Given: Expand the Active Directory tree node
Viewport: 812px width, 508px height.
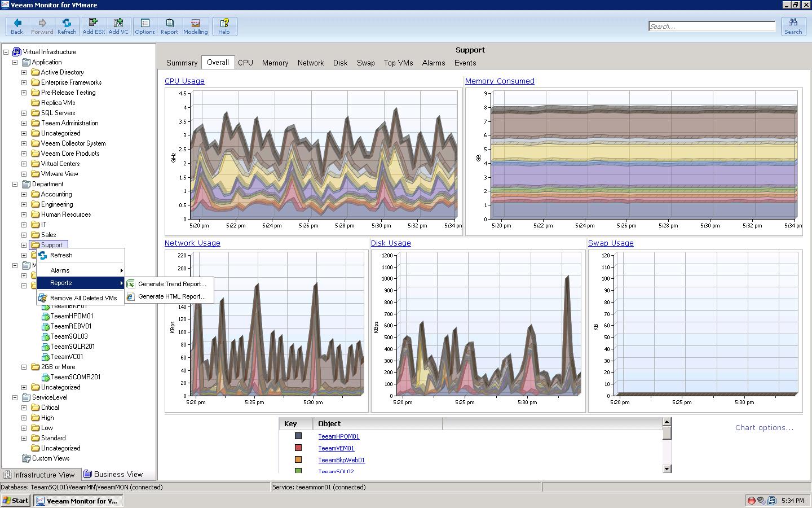Looking at the screenshot, I should click(x=24, y=72).
